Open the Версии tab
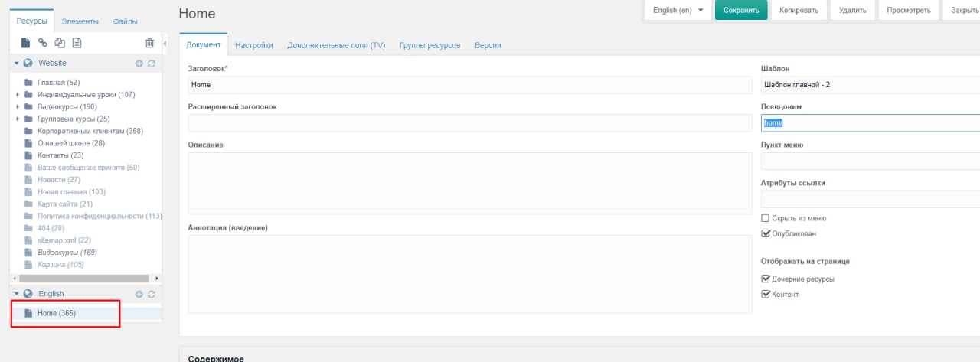 point(488,45)
